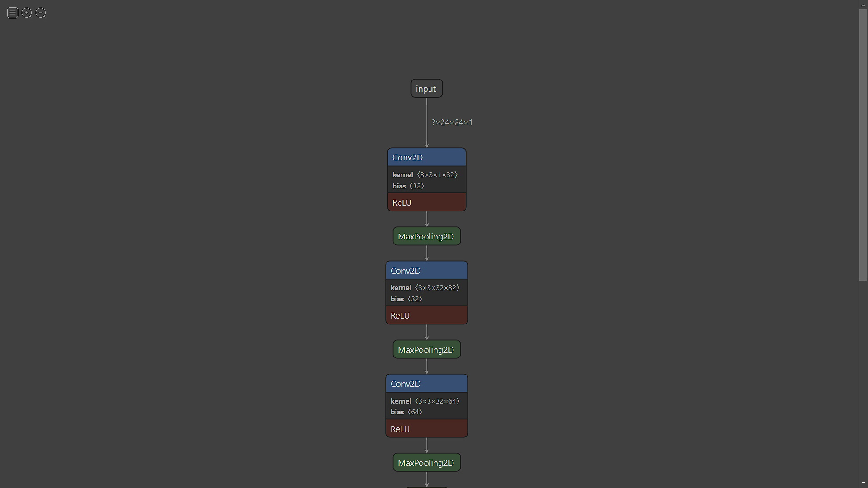Expand the first Conv2D kernel details
This screenshot has width=868, height=488.
[x=426, y=174]
